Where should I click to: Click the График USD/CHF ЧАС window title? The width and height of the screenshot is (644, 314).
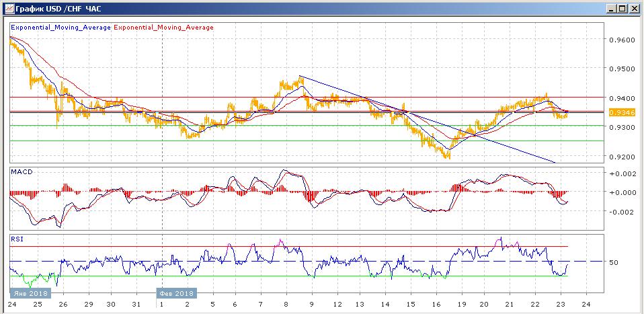click(x=58, y=8)
